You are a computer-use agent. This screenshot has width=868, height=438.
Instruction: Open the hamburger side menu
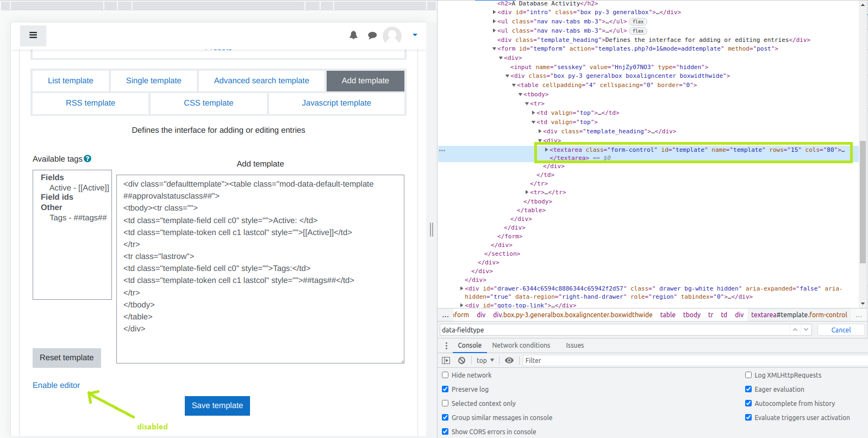click(x=33, y=35)
